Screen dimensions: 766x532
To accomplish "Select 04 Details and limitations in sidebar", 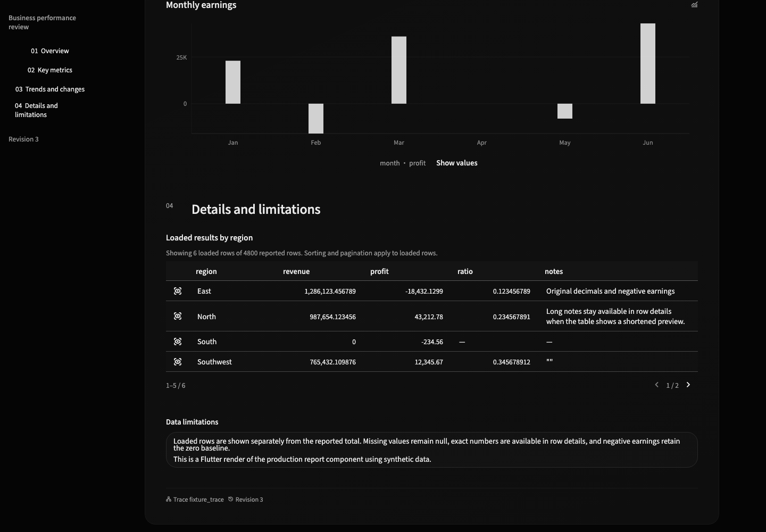I will [37, 110].
